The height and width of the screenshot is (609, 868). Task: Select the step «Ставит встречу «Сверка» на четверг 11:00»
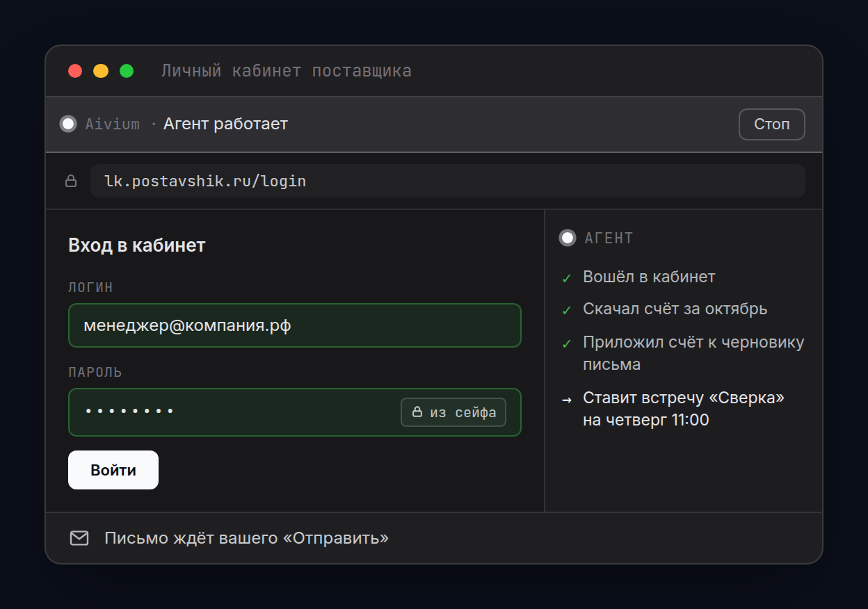tap(684, 409)
